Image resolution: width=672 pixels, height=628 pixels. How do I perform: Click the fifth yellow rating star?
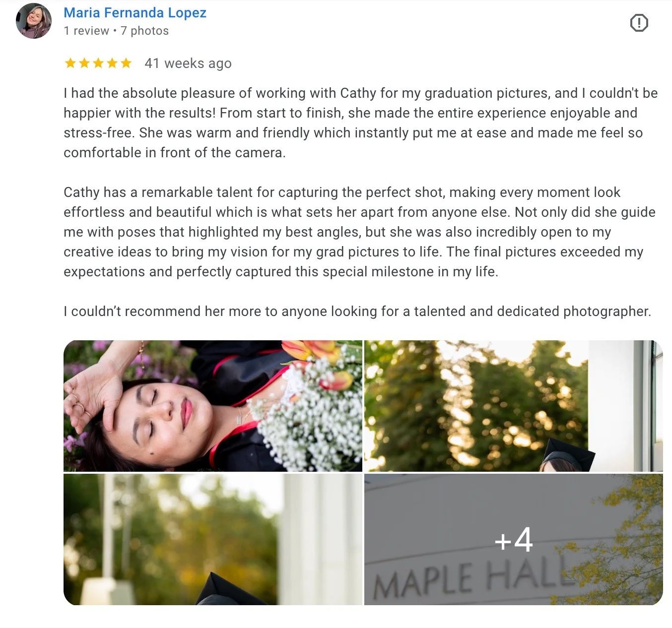point(126,63)
